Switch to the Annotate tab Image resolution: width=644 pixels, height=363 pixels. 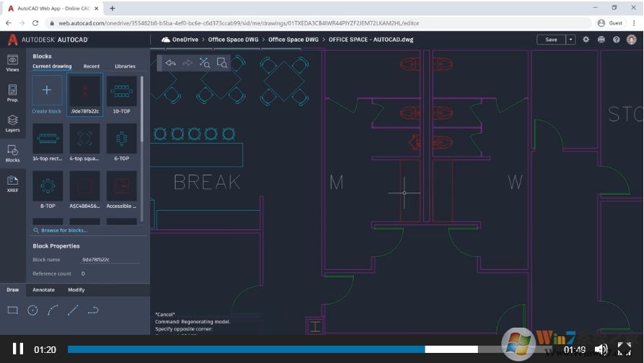43,290
